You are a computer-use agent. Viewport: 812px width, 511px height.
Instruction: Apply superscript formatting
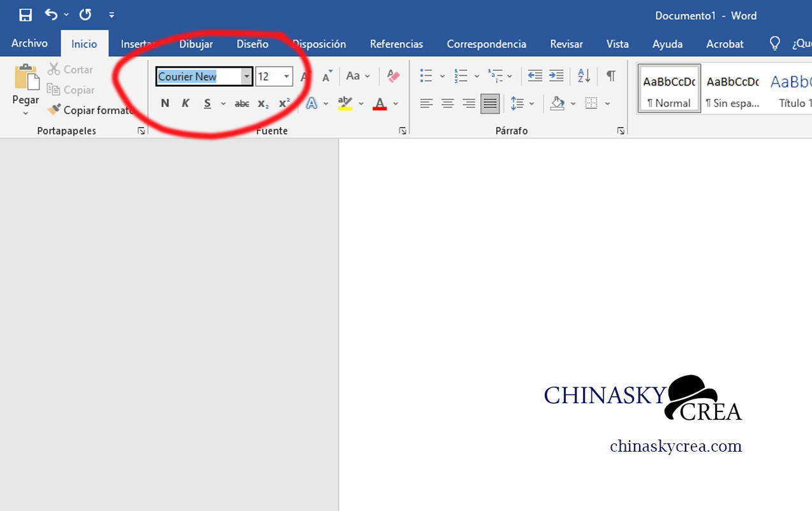[x=283, y=103]
